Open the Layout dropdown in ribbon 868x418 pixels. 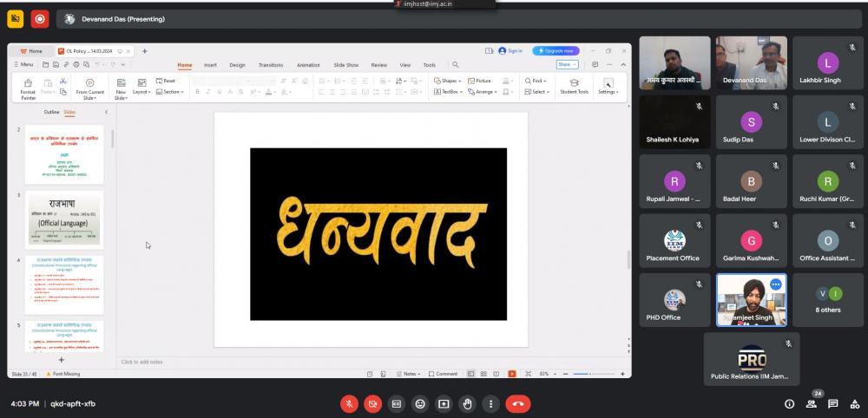pyautogui.click(x=141, y=91)
